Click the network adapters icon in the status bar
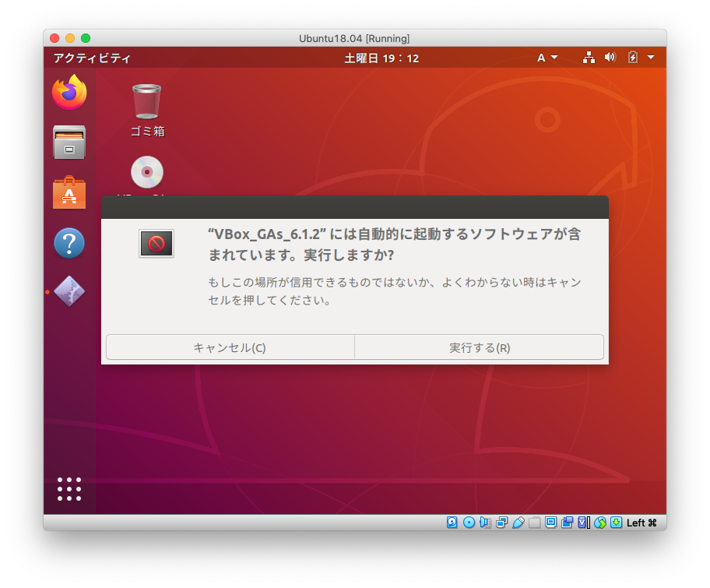710x588 pixels. tap(501, 523)
